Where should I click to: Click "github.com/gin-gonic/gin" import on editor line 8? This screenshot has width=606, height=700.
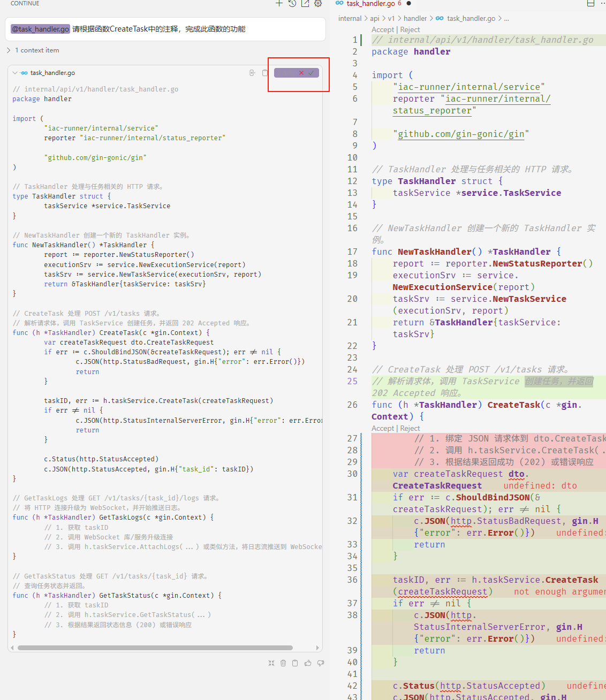[461, 134]
